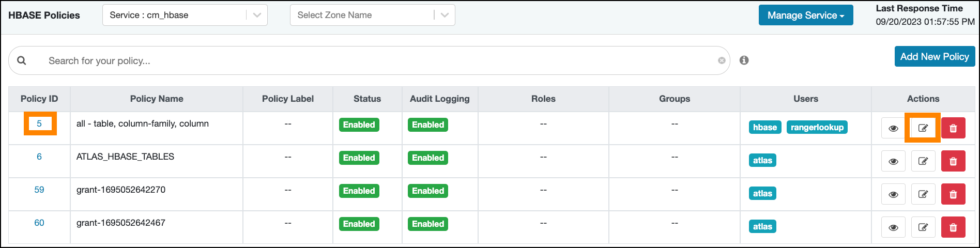View policy 5 with eye icon
The image size is (980, 248).
point(893,128)
